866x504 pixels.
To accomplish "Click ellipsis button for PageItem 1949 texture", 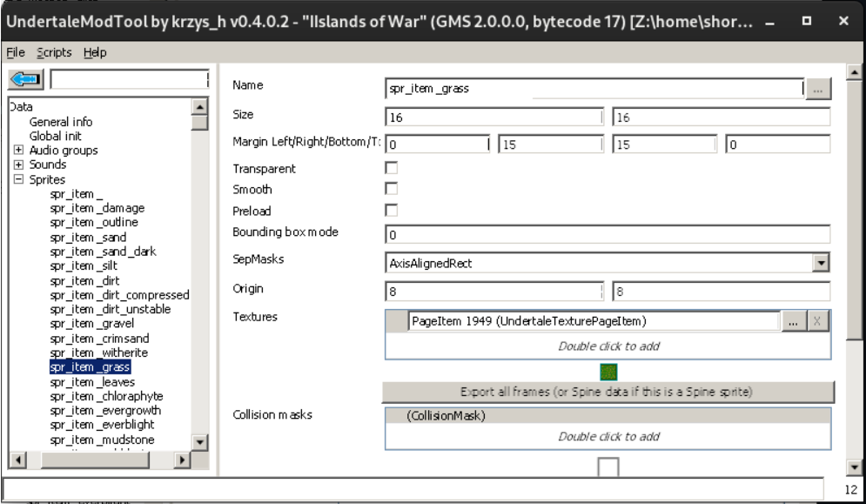I will [794, 321].
